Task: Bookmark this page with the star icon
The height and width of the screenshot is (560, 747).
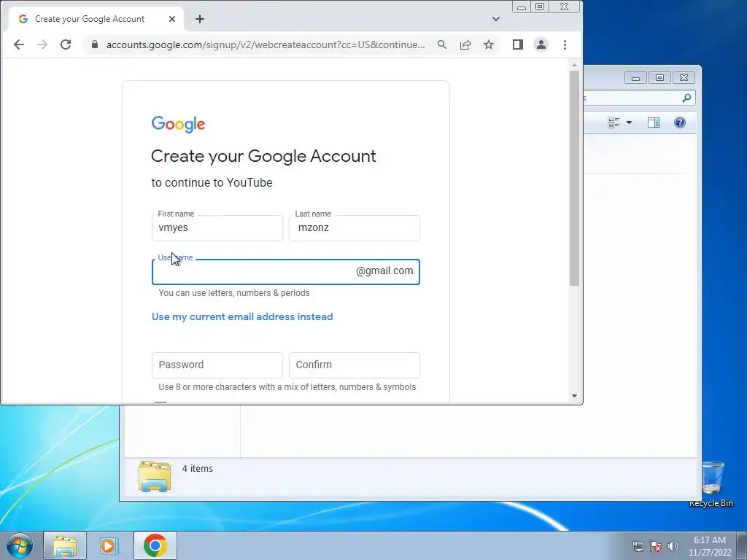Action: point(489,44)
